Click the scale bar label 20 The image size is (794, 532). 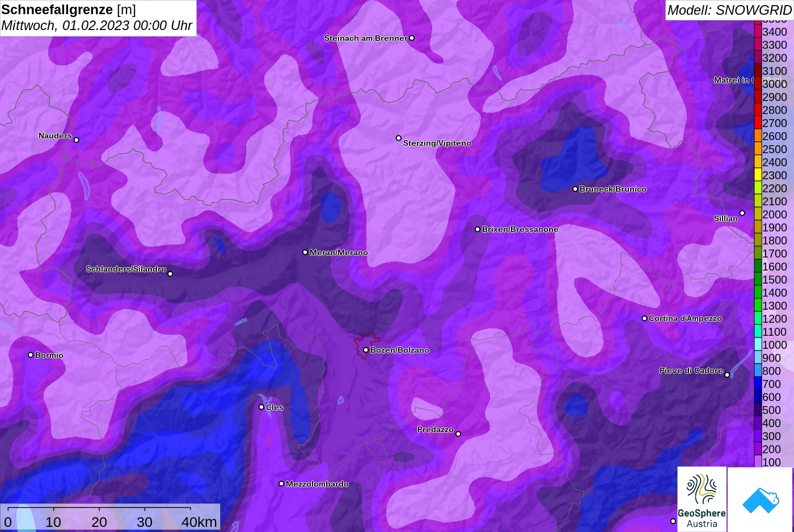pyautogui.click(x=99, y=522)
